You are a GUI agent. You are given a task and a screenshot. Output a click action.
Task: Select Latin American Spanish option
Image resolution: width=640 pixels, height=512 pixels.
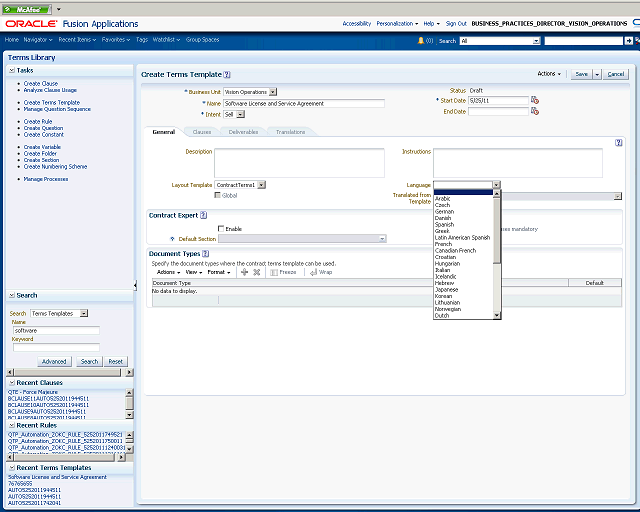[462, 237]
